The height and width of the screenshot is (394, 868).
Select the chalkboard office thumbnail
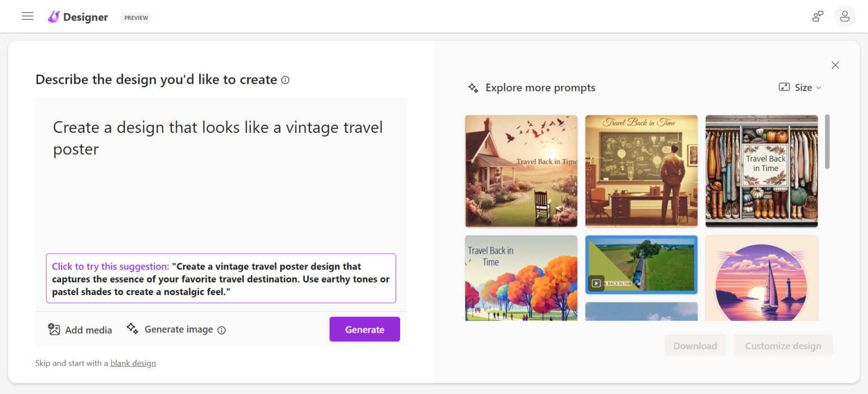(641, 171)
